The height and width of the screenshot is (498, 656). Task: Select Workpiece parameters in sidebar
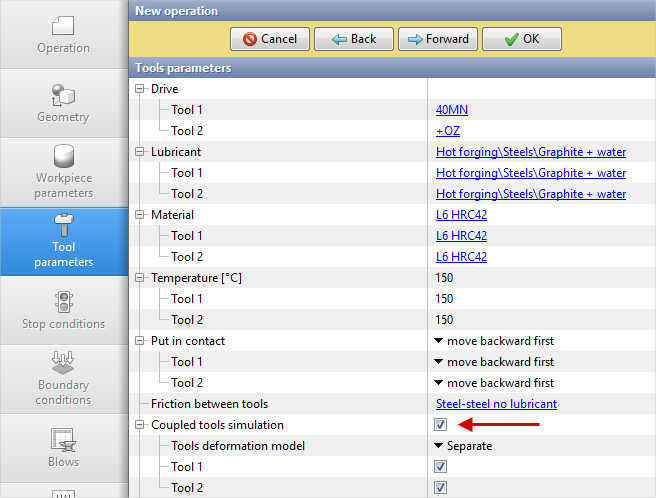(x=63, y=171)
